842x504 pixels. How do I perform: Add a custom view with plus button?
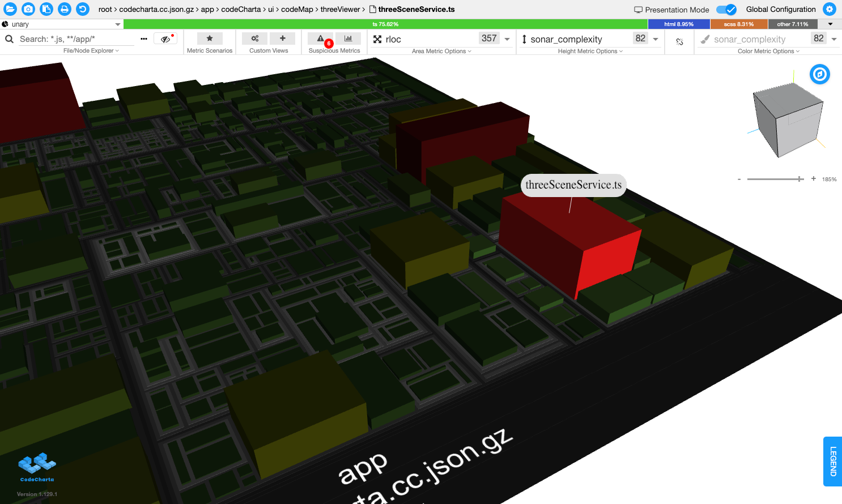[x=283, y=38]
